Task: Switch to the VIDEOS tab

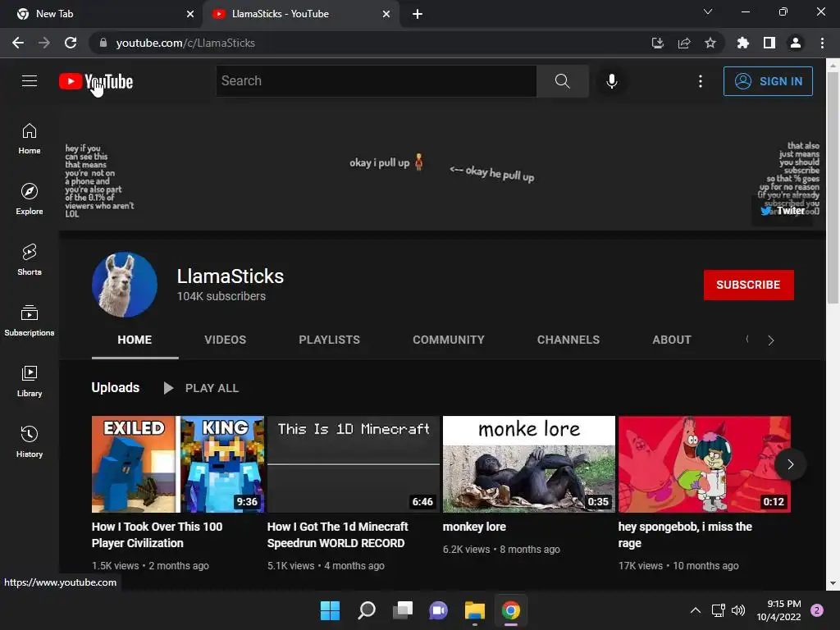Action: (225, 340)
